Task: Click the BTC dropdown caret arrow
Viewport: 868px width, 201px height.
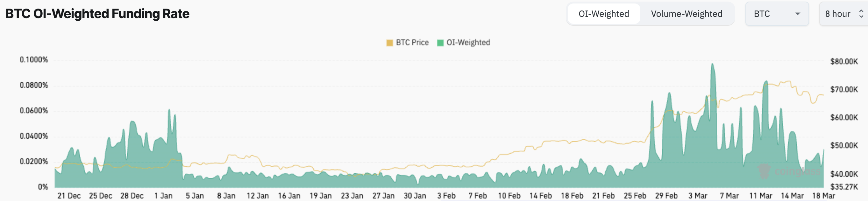Action: pos(798,14)
